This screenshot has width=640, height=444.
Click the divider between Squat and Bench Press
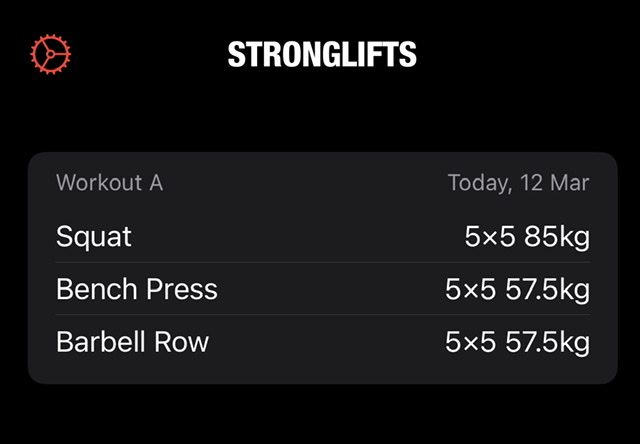click(x=322, y=263)
